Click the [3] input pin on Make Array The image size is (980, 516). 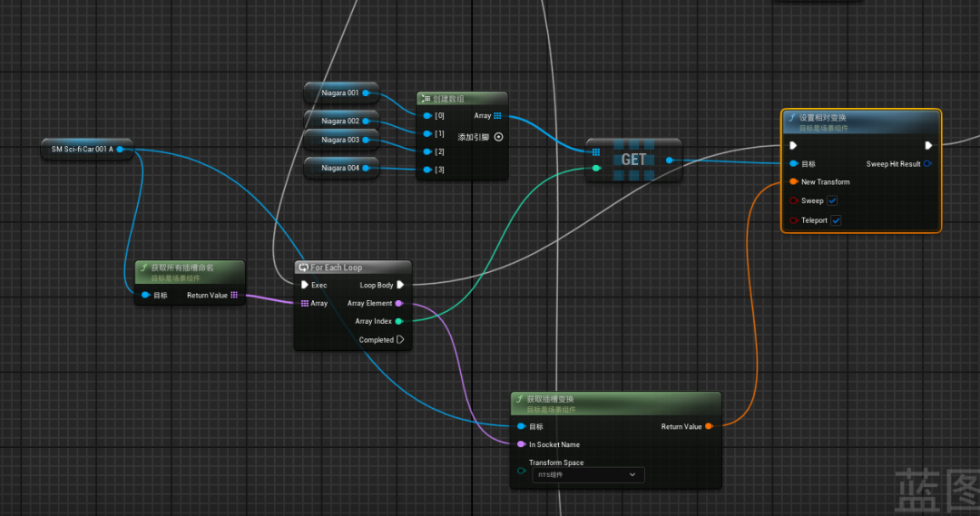click(x=427, y=170)
